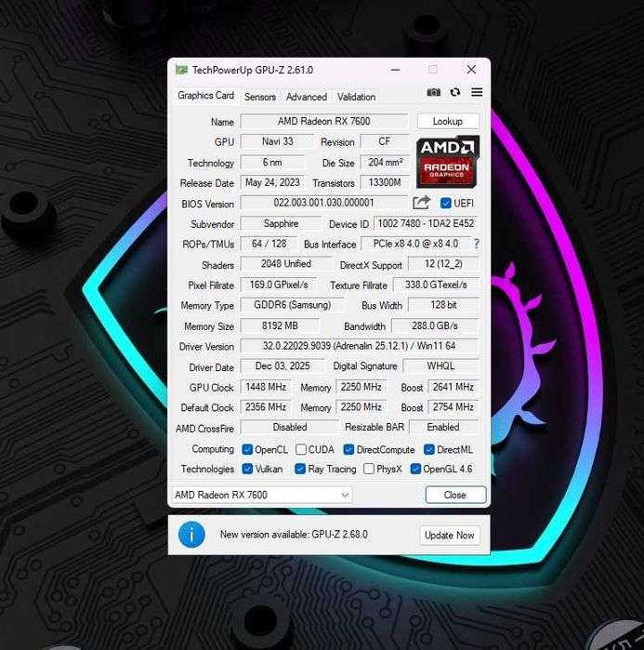
Task: Minimize the GPU-Z window
Action: [396, 70]
